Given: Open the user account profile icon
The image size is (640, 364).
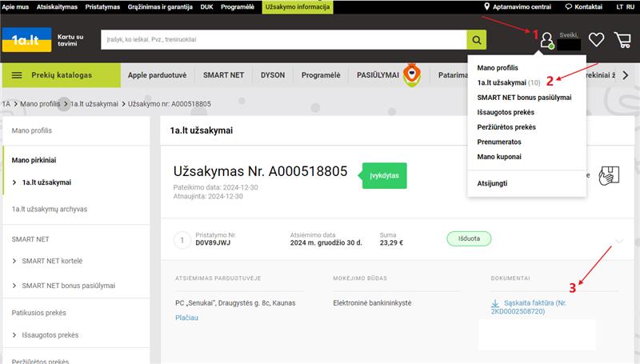Looking at the screenshot, I should point(547,40).
